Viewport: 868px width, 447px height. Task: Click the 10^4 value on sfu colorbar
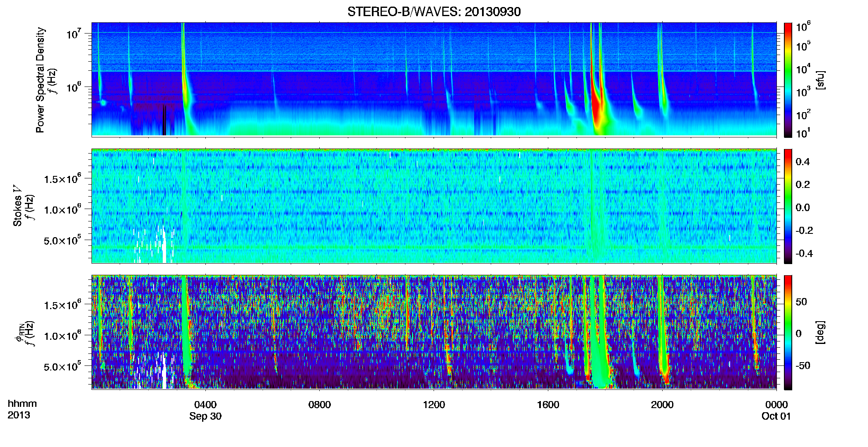point(803,69)
